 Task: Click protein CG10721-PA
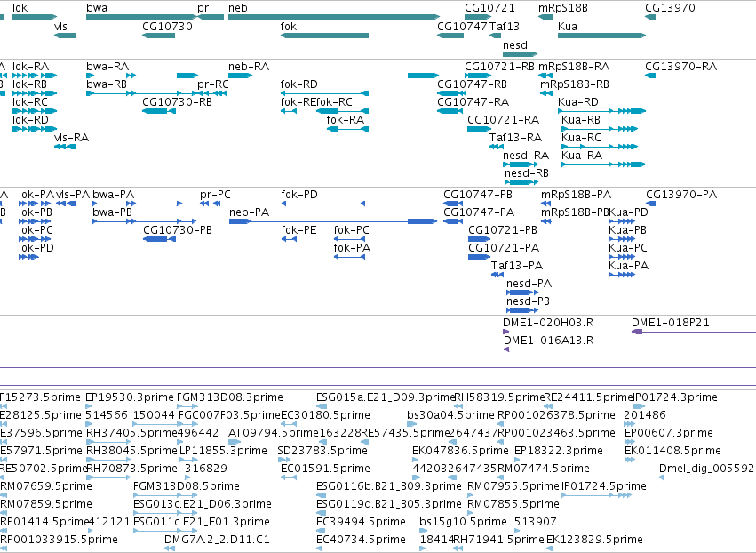[504, 247]
